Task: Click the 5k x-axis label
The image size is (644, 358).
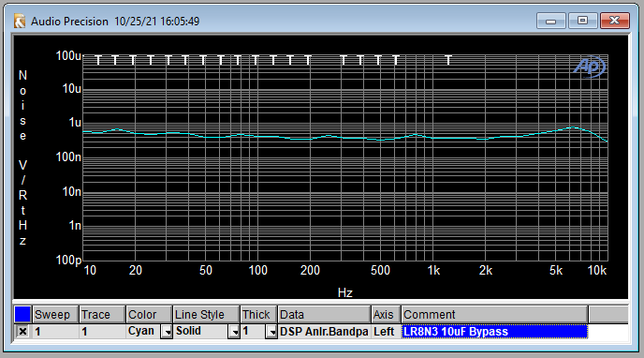Action: click(x=556, y=271)
